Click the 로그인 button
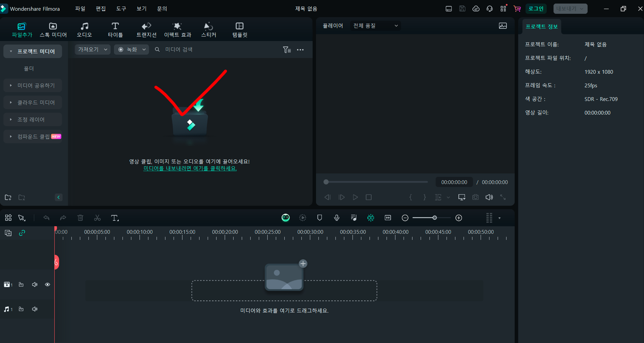 (536, 9)
